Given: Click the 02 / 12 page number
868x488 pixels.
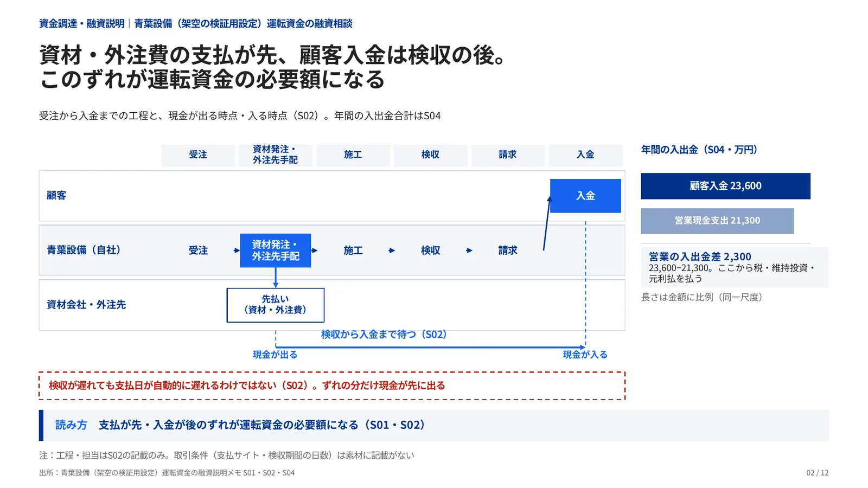Looking at the screenshot, I should tap(818, 473).
